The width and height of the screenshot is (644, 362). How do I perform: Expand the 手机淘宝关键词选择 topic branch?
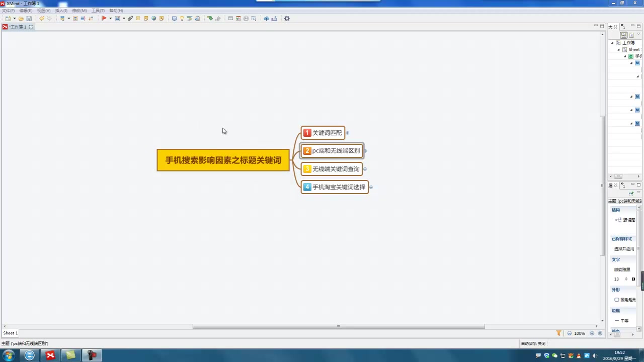tap(371, 187)
